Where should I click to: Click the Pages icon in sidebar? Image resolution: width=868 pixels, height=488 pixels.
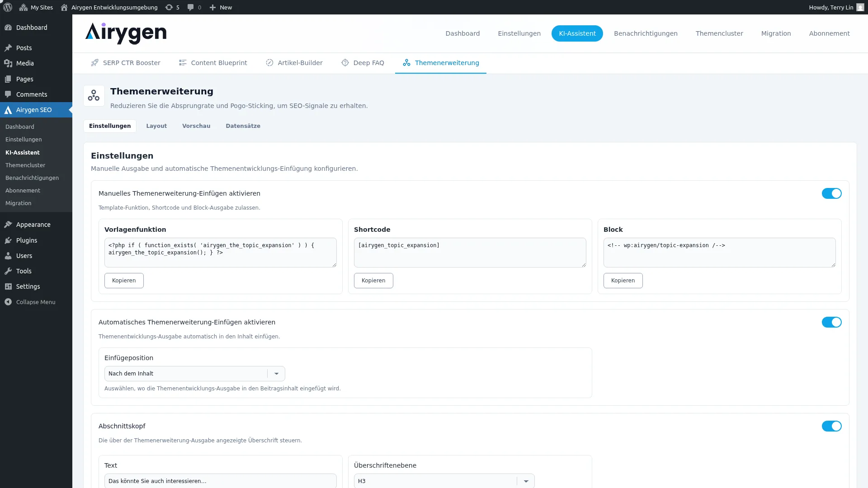(8, 79)
